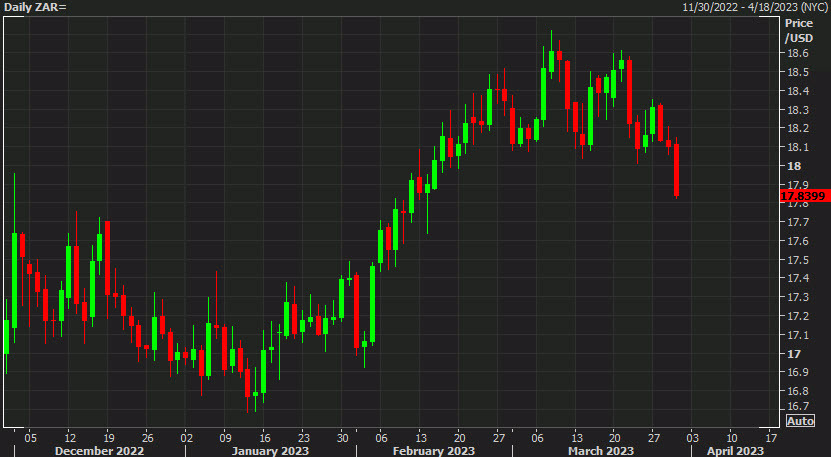Click the 18.6 price axis label
The height and width of the screenshot is (457, 831).
(798, 53)
